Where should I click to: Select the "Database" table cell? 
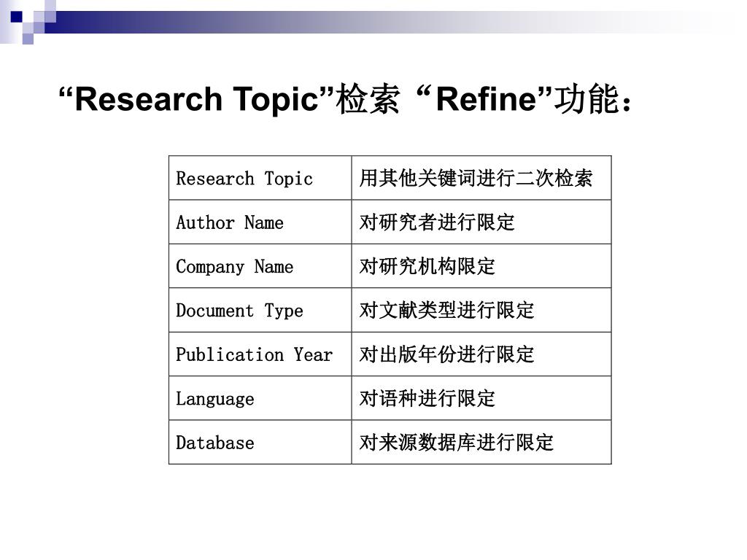260,442
